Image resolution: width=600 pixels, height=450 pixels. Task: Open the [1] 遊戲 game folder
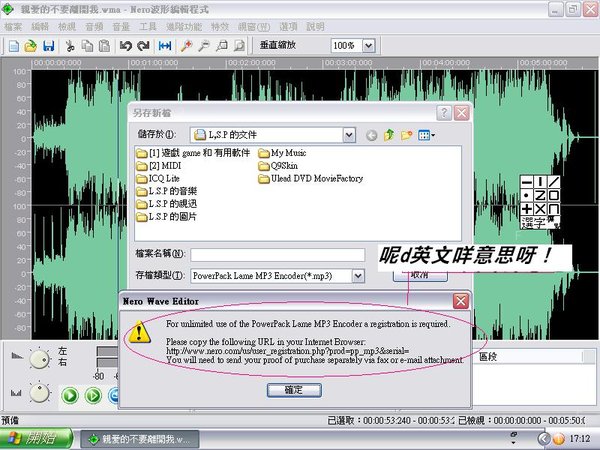[193, 153]
